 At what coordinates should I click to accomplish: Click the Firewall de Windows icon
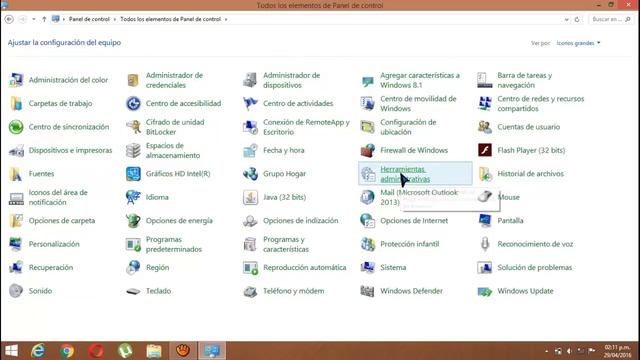pyautogui.click(x=367, y=150)
